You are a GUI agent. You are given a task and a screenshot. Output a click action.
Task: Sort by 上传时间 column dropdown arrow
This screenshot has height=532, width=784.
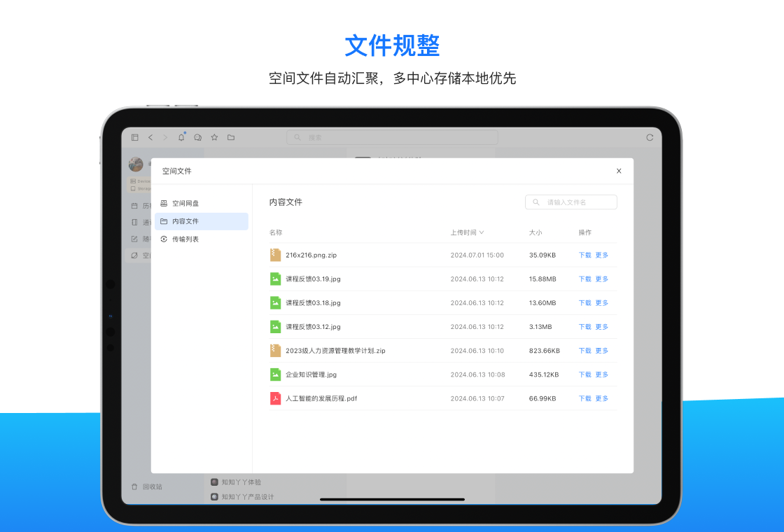click(x=482, y=232)
